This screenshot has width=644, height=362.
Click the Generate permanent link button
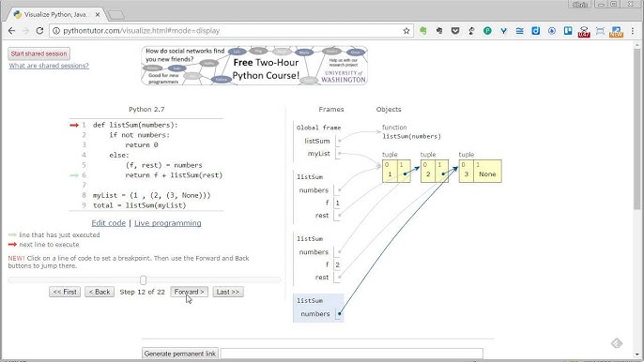[180, 354]
